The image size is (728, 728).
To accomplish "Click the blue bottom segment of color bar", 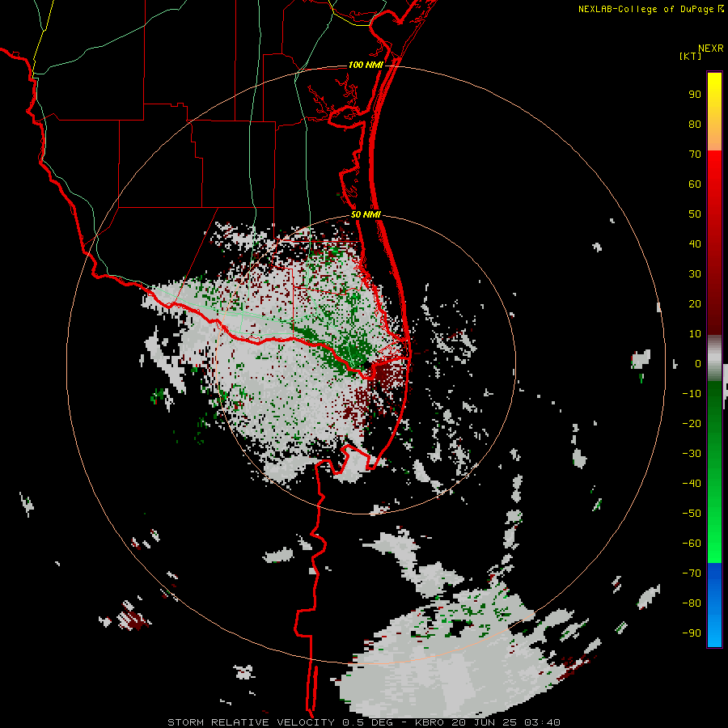I will point(714,605).
